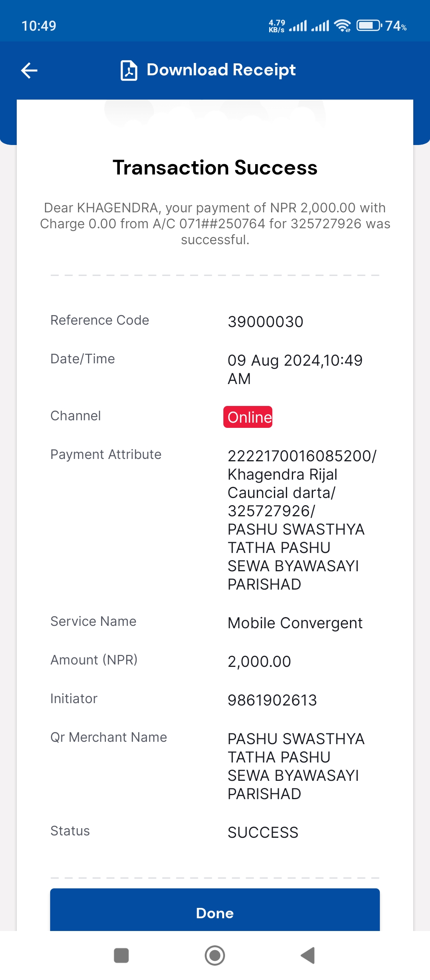Tap the Android back triangle button
The width and height of the screenshot is (430, 980).
tap(308, 955)
